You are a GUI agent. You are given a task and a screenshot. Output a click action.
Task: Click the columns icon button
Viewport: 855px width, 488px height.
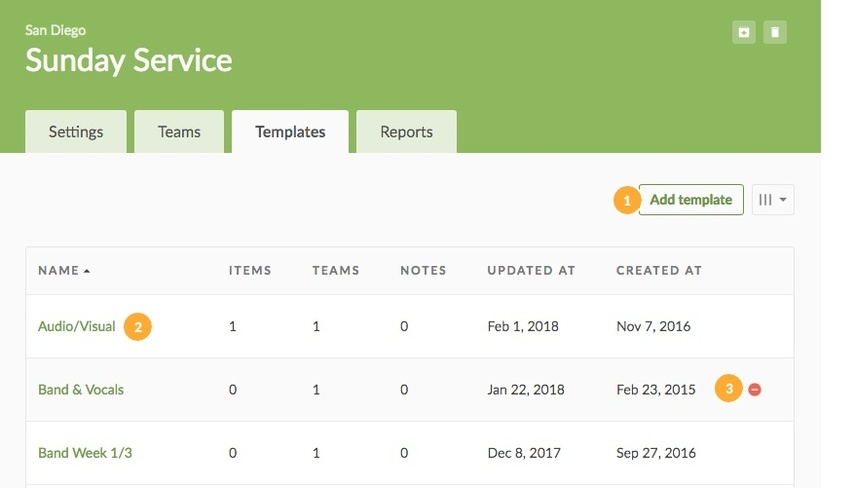point(765,200)
